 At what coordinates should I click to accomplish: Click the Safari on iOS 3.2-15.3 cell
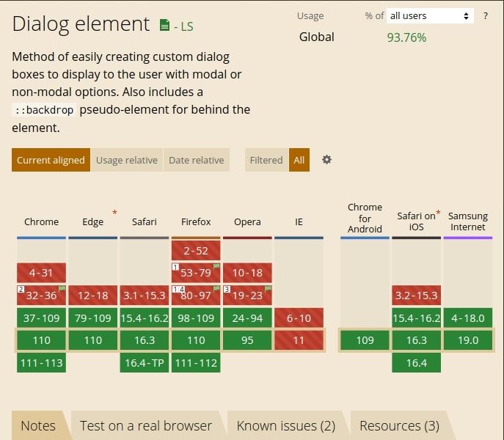[x=416, y=296]
